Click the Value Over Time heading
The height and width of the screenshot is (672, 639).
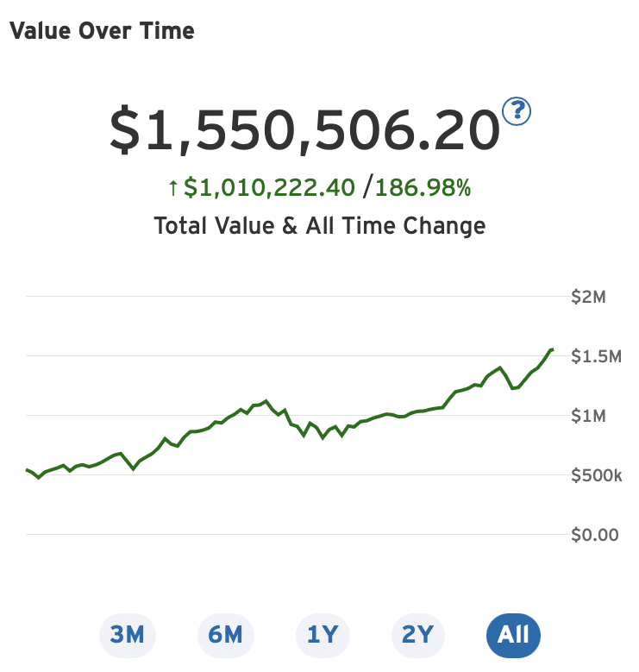click(x=102, y=31)
